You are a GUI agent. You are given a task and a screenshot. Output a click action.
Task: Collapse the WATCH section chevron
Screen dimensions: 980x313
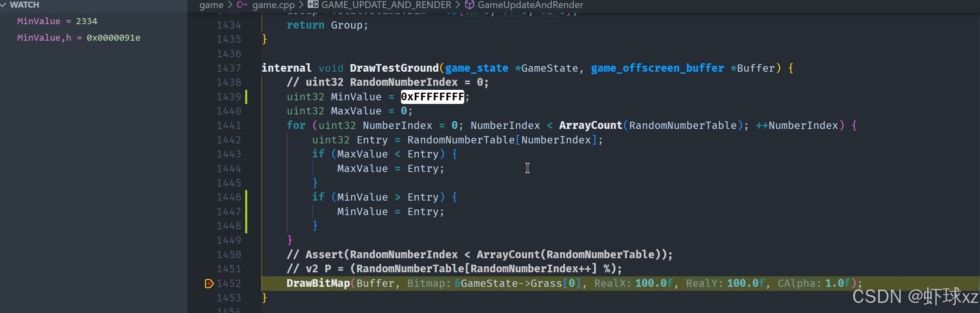tap(4, 5)
